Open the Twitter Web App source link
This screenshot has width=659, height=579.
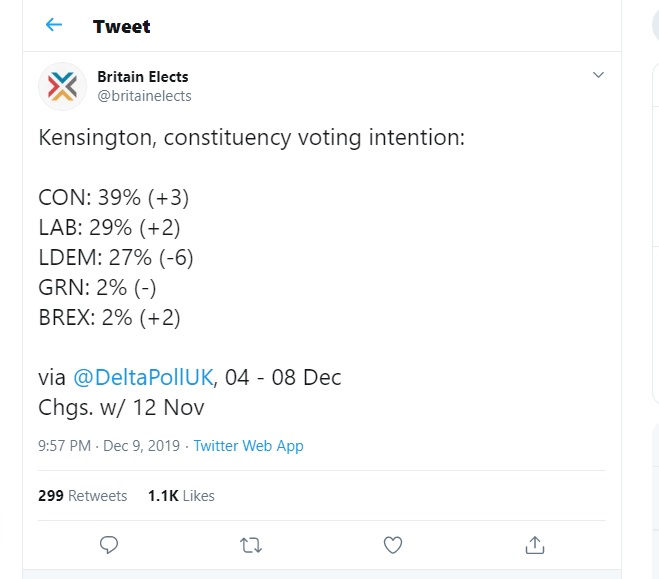pyautogui.click(x=248, y=446)
